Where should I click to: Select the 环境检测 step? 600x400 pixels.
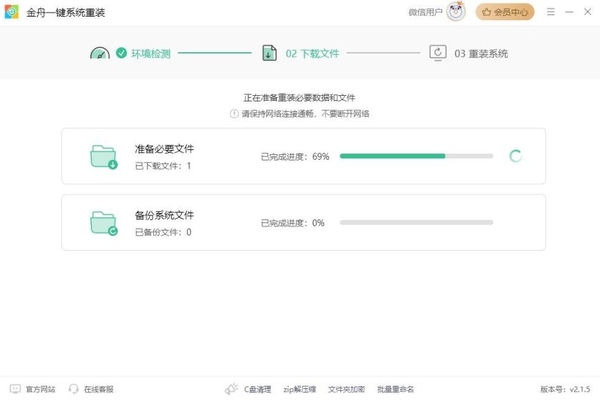(x=151, y=54)
